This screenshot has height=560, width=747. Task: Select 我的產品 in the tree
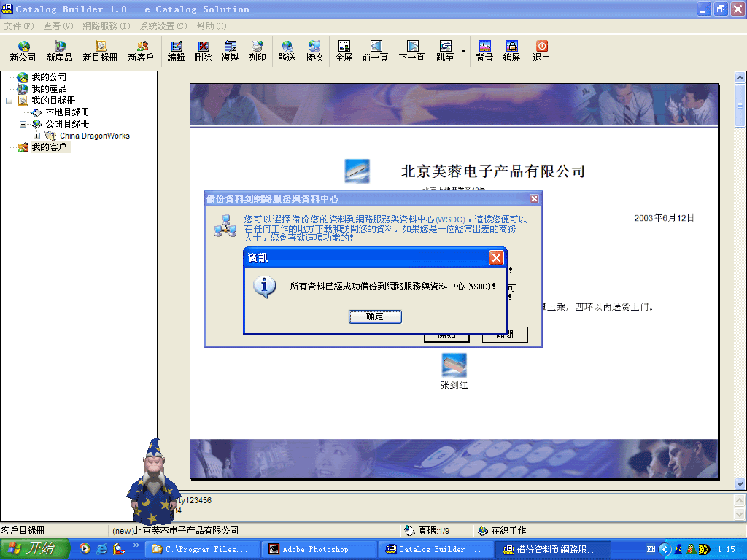(49, 89)
